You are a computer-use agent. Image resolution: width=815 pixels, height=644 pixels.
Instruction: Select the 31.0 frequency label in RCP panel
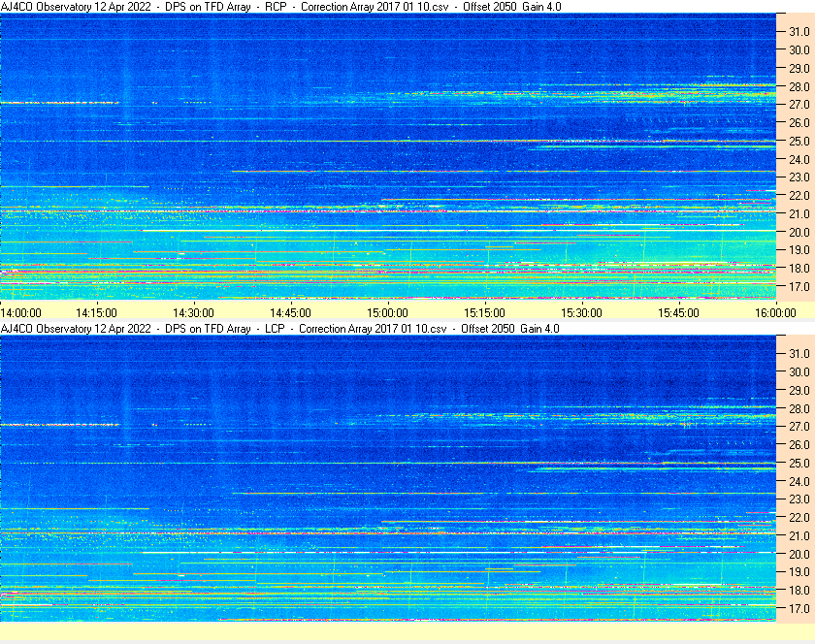pos(799,32)
